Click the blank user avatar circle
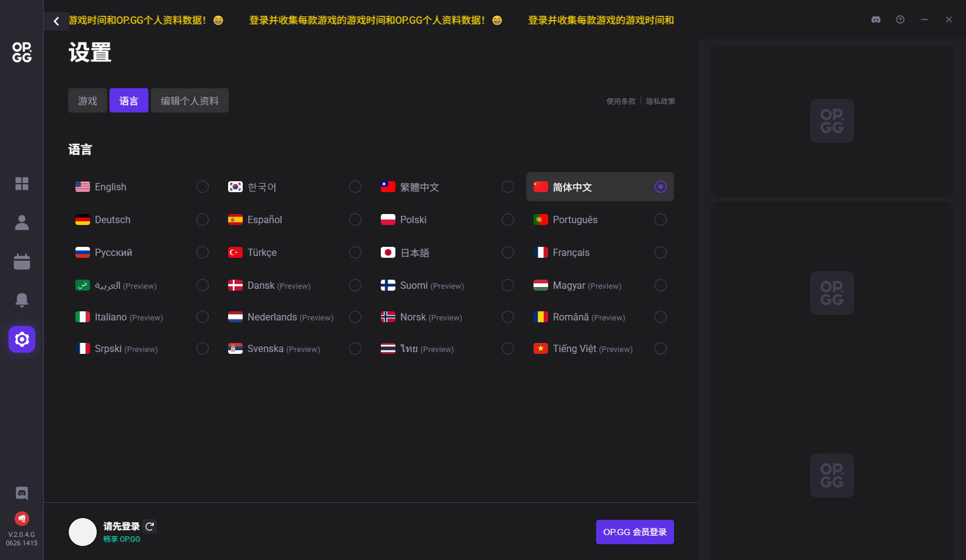This screenshot has height=560, width=966. 83,532
